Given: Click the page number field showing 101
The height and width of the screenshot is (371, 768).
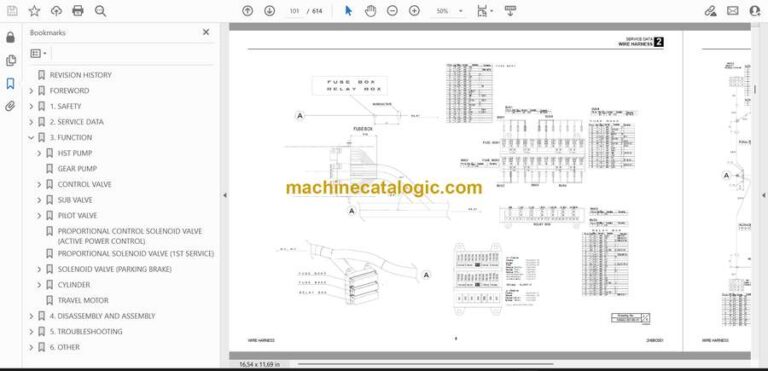Looking at the screenshot, I should click(x=294, y=11).
